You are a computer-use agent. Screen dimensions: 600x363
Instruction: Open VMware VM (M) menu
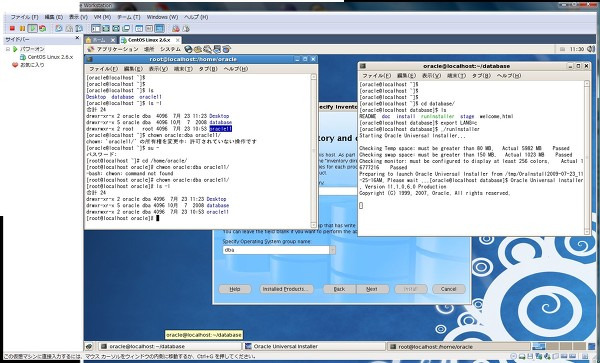coord(102,17)
